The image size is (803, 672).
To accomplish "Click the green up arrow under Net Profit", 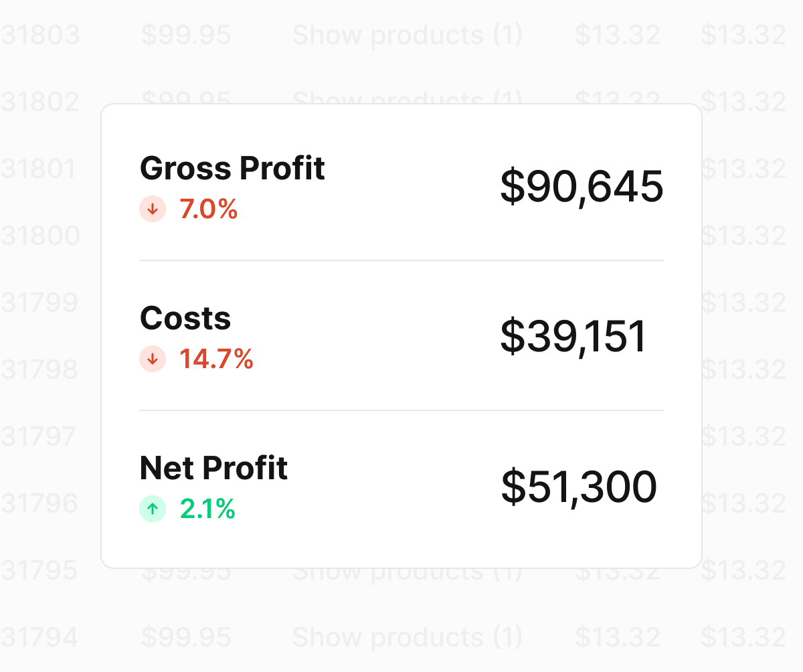I will [x=153, y=509].
